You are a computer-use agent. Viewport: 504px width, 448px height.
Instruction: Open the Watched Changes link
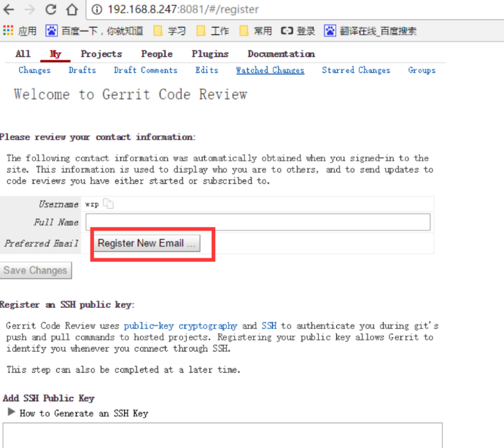[270, 70]
